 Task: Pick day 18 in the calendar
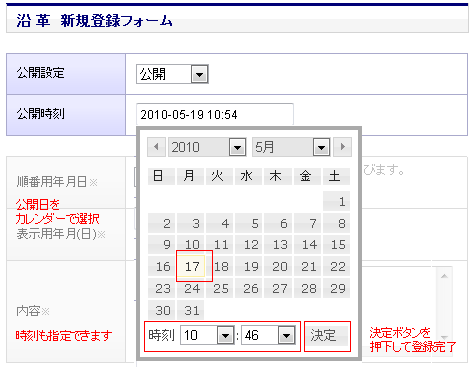(x=220, y=266)
